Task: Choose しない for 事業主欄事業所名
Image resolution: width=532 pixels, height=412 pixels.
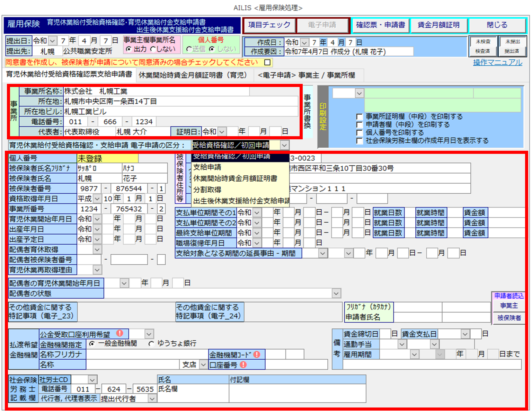Action: [153, 49]
